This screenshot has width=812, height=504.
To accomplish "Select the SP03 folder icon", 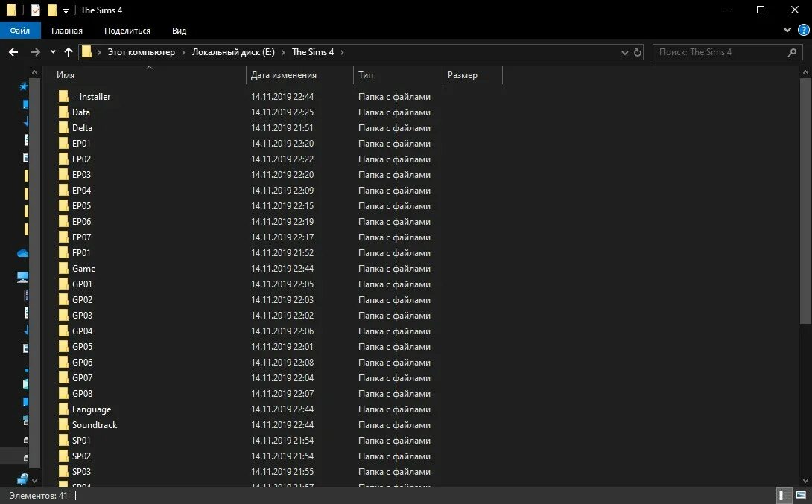I will click(x=63, y=471).
